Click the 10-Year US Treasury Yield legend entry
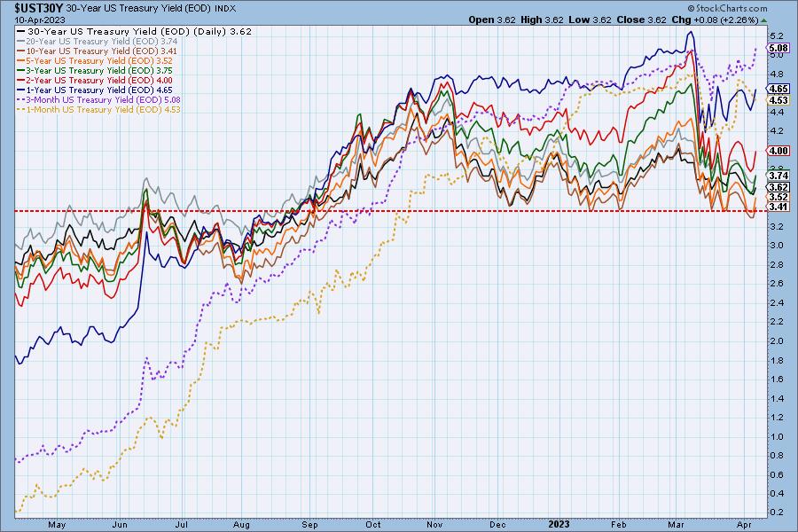The height and width of the screenshot is (532, 798). 98,51
